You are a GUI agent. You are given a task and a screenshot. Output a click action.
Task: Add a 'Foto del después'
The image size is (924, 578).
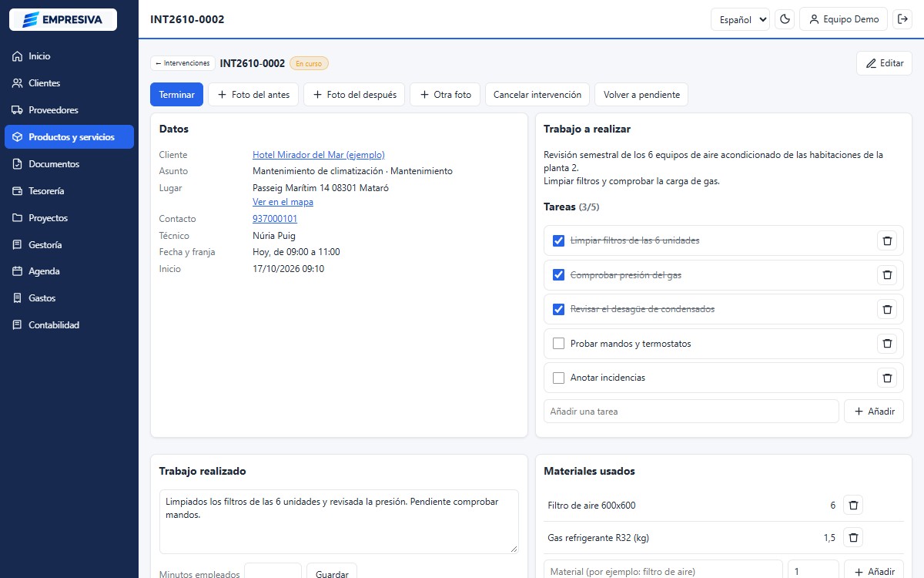tap(354, 95)
